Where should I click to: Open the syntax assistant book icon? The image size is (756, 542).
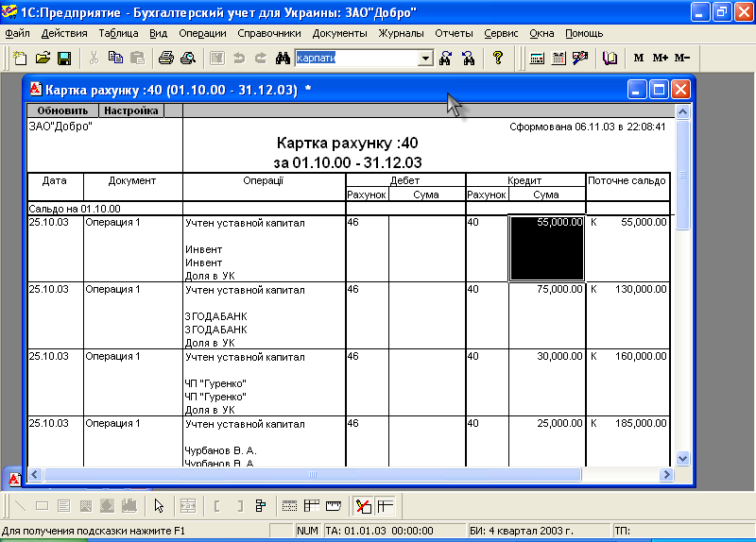point(610,59)
